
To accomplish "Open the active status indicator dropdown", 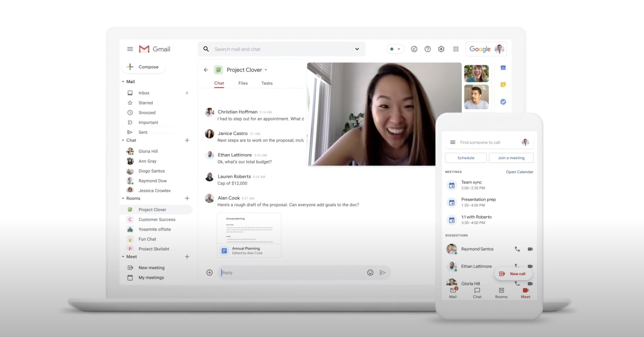I will click(x=395, y=49).
